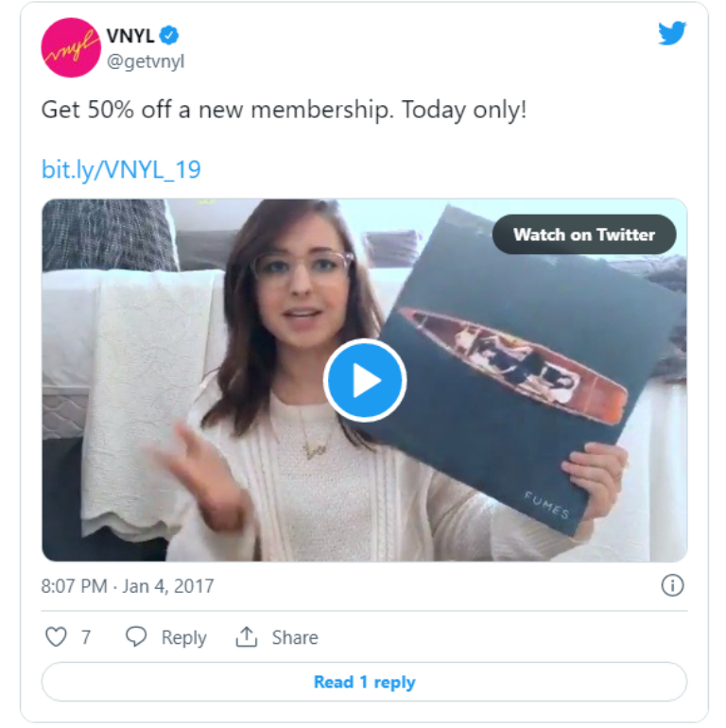Viewport: 726px width, 728px height.
Task: Open the 8:07 PM Jan 4, 2017 timestamp
Action: [128, 586]
